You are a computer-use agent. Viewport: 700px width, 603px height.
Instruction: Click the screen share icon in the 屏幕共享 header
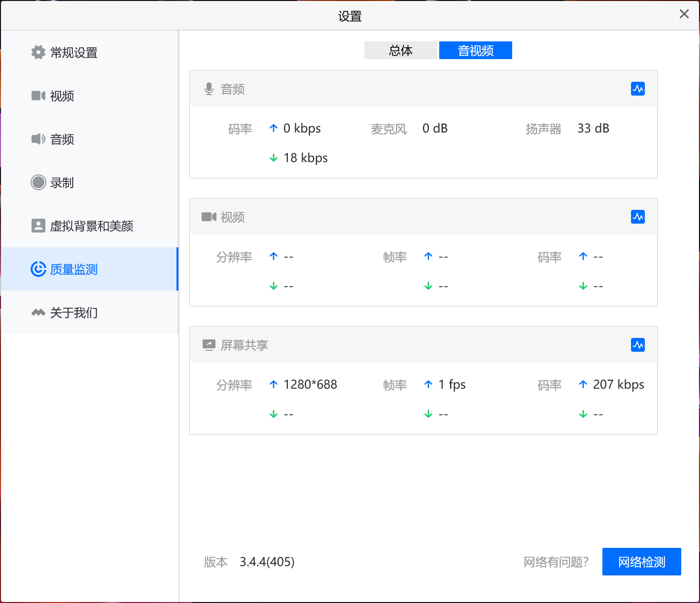pos(209,345)
